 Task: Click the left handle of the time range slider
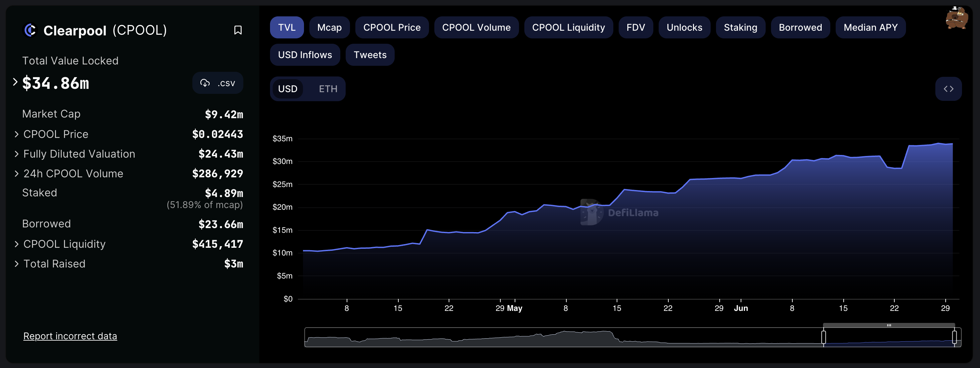click(823, 337)
